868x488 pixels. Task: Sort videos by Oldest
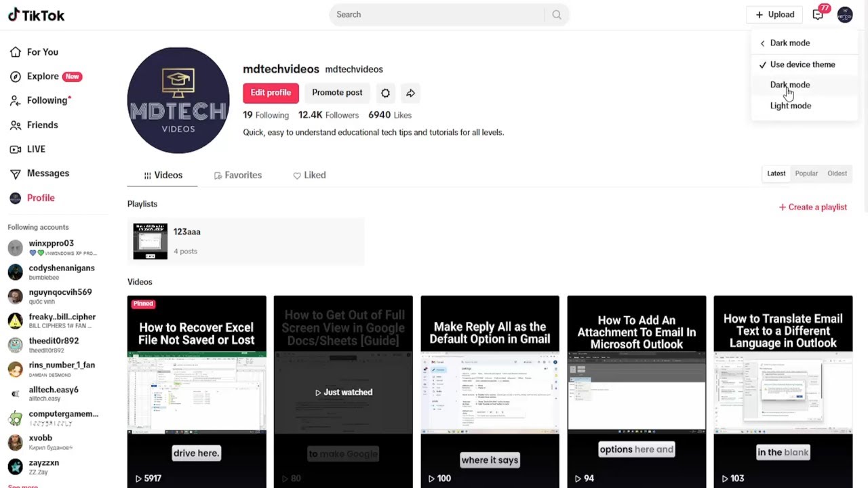point(837,174)
